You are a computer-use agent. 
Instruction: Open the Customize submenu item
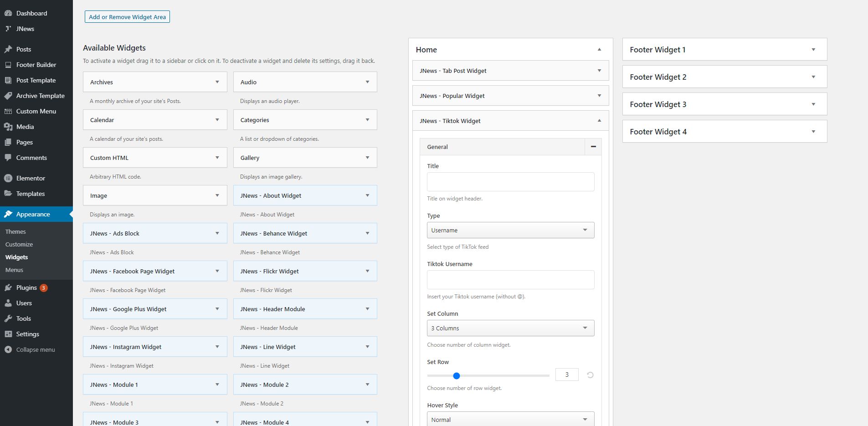click(19, 244)
